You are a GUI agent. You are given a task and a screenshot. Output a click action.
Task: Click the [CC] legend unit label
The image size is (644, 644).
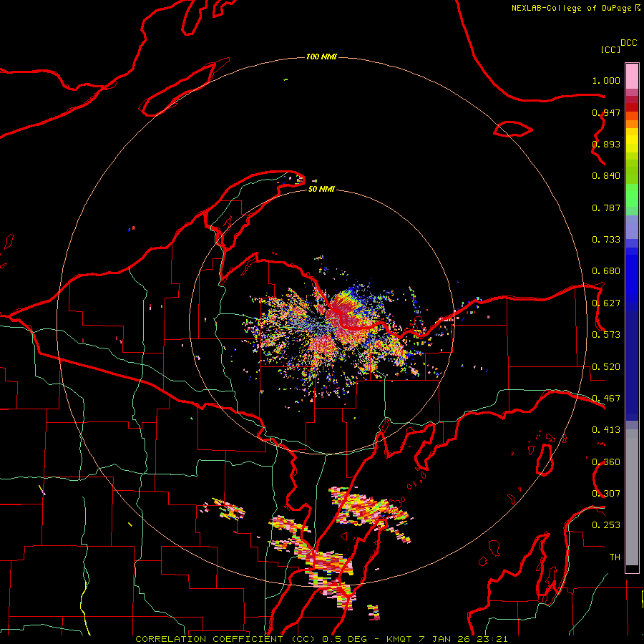[610, 49]
